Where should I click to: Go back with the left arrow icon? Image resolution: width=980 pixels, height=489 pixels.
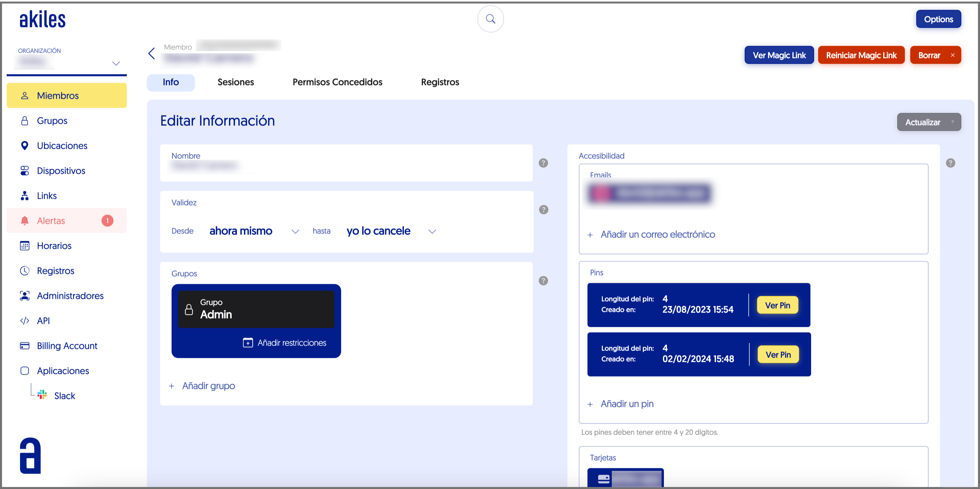(152, 53)
